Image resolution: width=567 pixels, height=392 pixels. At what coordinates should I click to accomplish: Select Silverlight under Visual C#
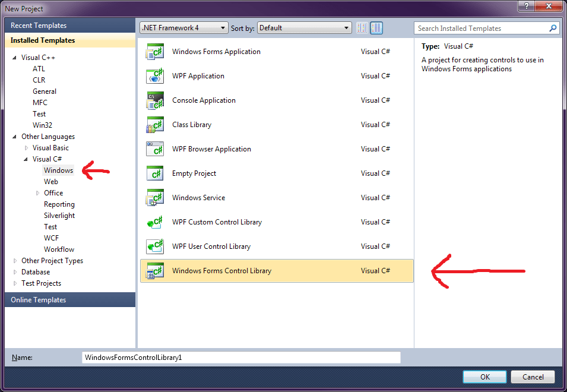point(59,216)
